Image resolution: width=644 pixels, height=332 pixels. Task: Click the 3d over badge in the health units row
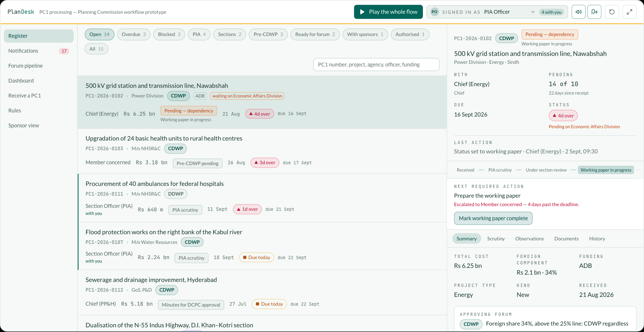(265, 162)
